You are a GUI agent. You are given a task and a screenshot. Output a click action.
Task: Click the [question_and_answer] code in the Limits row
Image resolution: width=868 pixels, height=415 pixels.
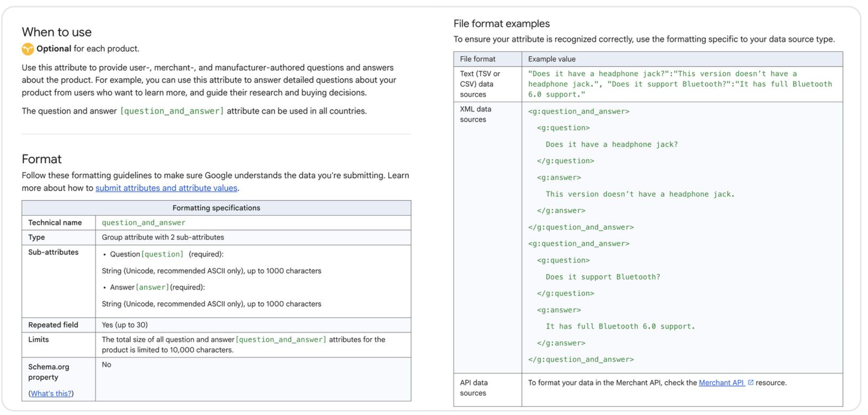pyautogui.click(x=281, y=340)
